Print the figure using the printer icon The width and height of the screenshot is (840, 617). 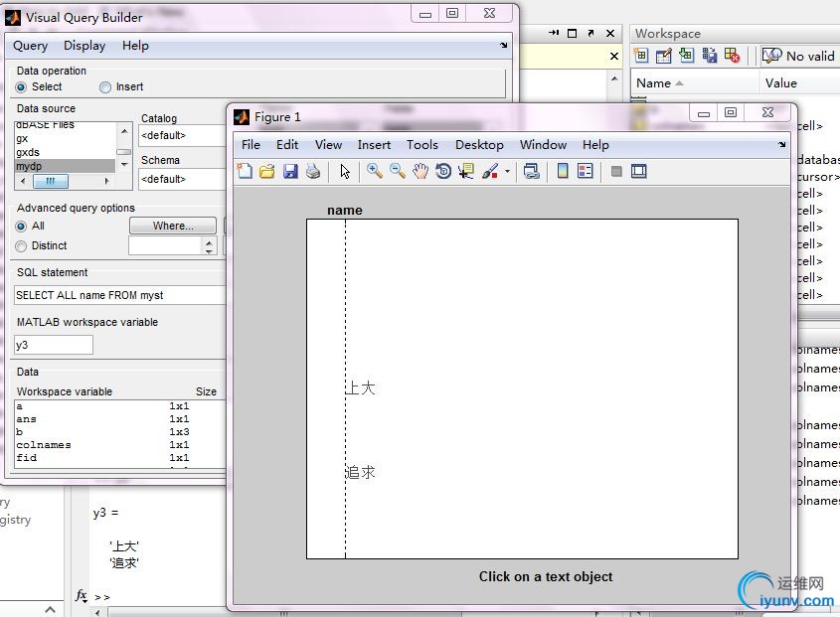tap(313, 171)
